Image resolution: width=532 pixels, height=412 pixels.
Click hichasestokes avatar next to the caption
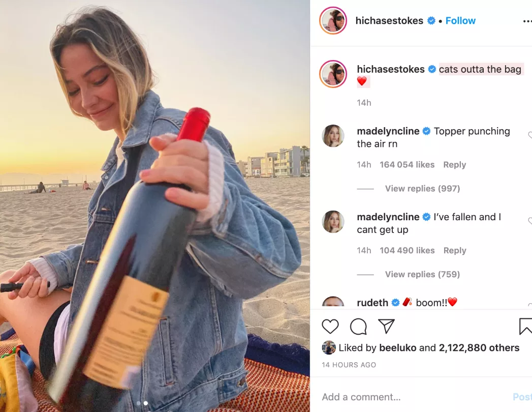[x=333, y=74]
